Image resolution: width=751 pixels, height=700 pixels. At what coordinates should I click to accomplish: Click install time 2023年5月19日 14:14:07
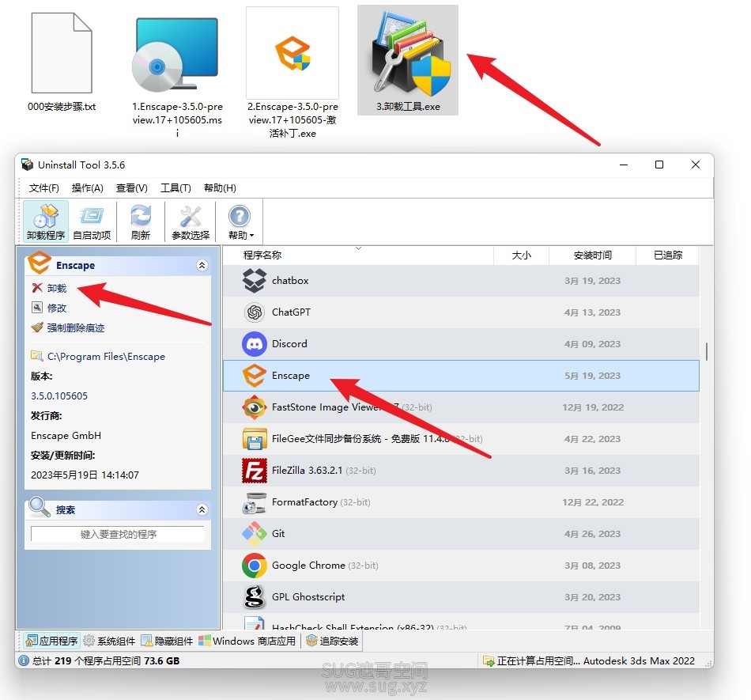coord(85,475)
